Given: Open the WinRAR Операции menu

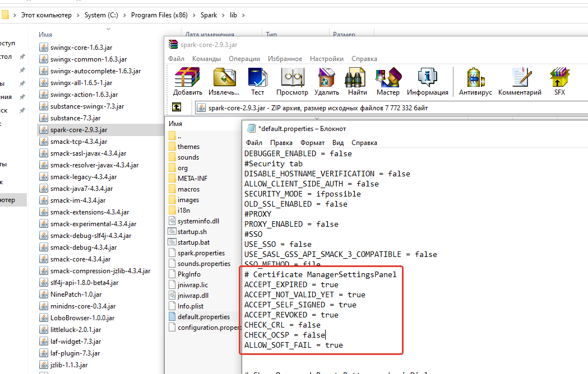Looking at the screenshot, I should tap(244, 59).
